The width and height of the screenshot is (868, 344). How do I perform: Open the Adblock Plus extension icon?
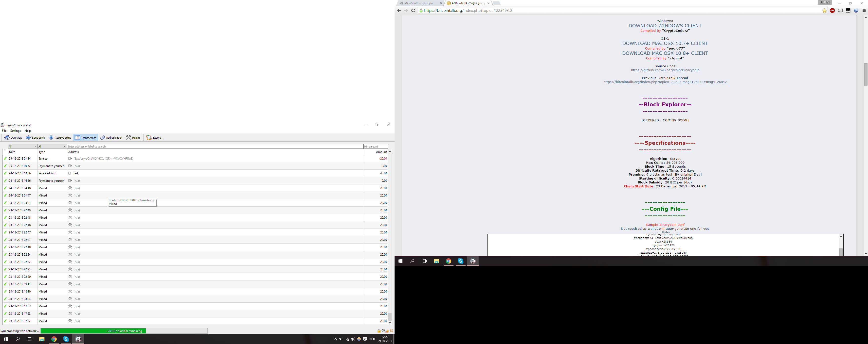pyautogui.click(x=832, y=11)
